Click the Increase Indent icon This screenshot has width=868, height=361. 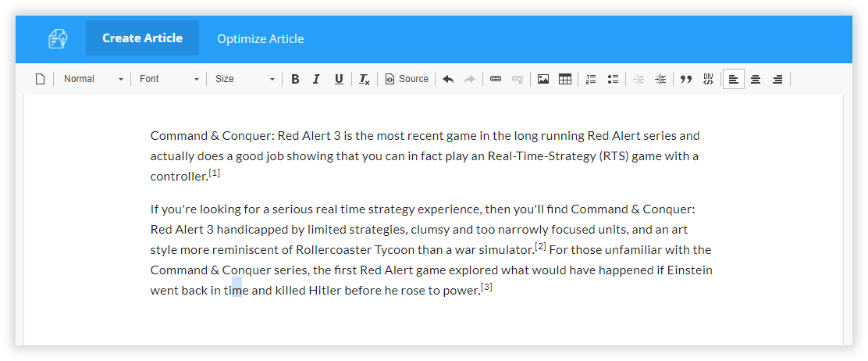coord(660,79)
